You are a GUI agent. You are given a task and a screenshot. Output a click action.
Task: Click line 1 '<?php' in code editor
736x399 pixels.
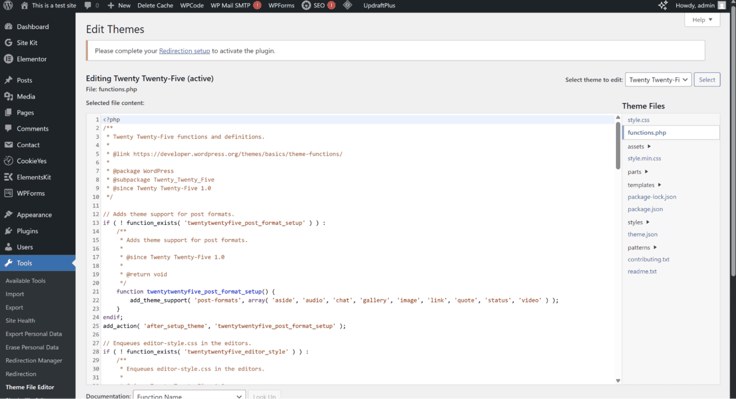112,120
